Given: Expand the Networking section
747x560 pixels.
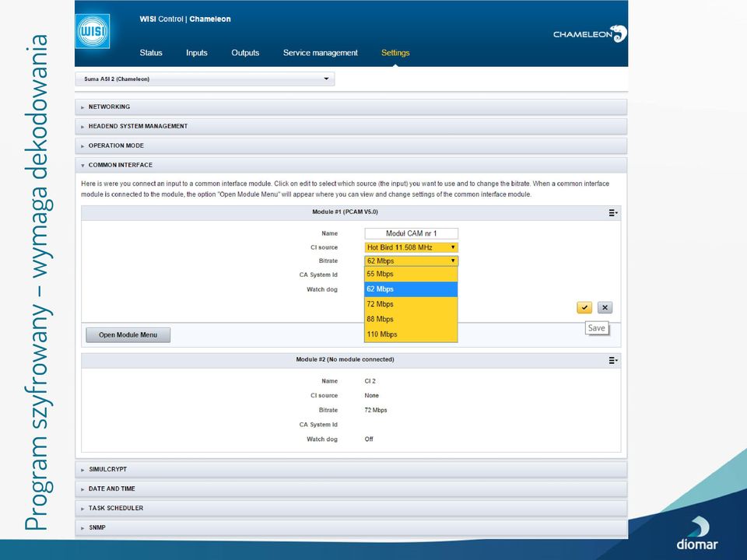Looking at the screenshot, I should click(x=351, y=107).
